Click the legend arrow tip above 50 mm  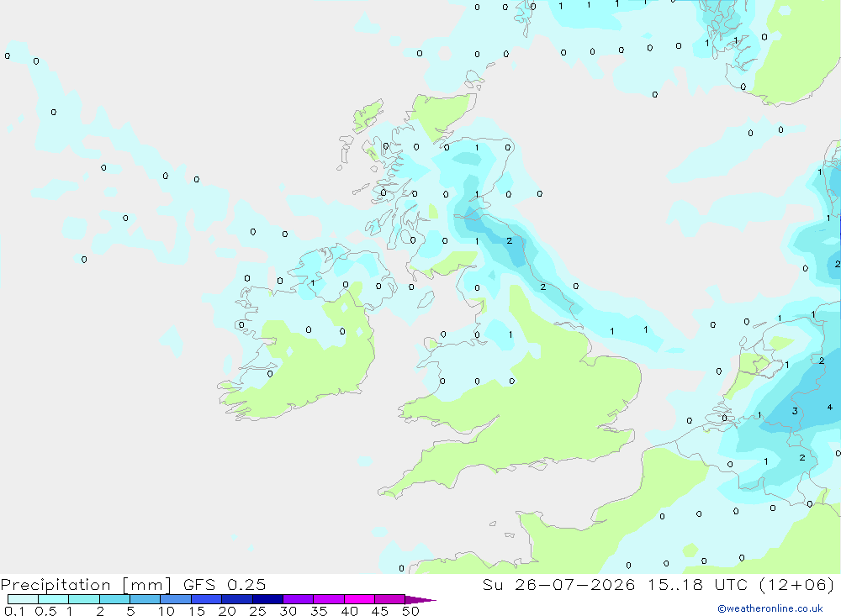420,600
